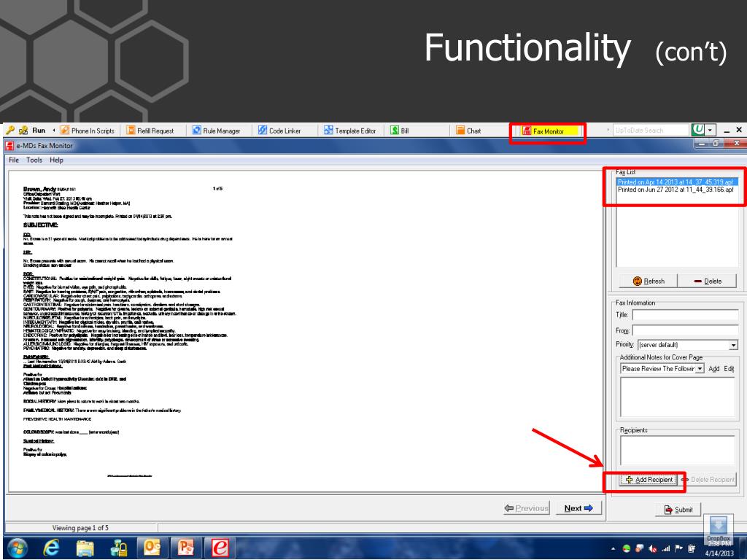Open the Tools menu
Viewport: 747px width, 560px height.
pos(34,160)
